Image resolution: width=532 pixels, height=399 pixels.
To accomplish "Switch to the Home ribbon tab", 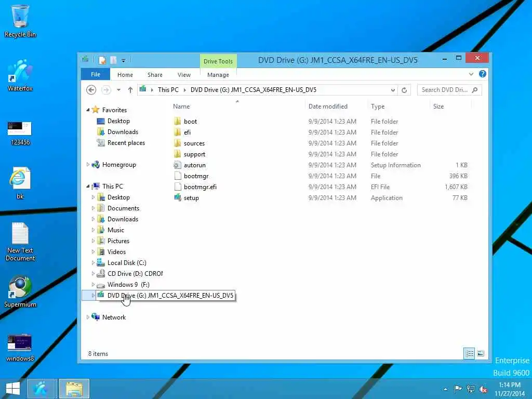I will [125, 75].
